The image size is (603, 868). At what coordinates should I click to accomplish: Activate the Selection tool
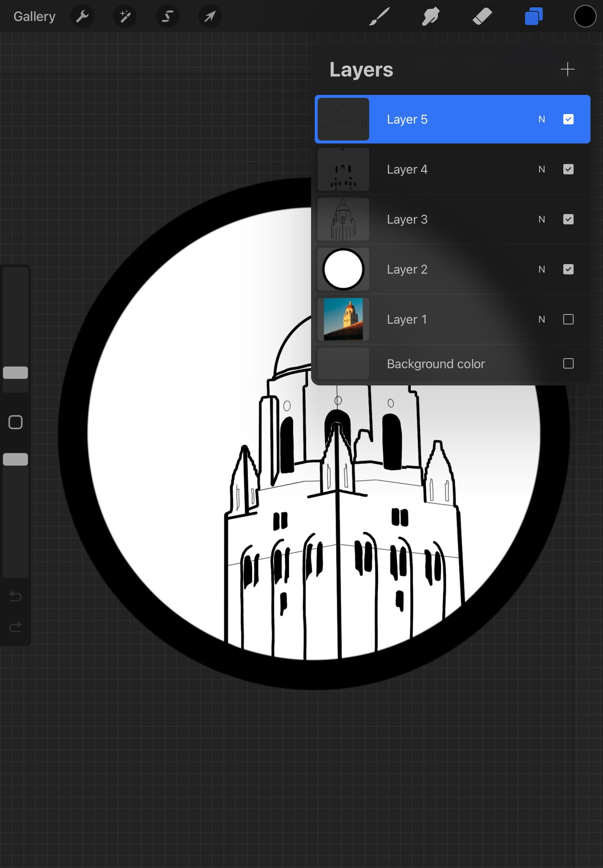click(168, 16)
